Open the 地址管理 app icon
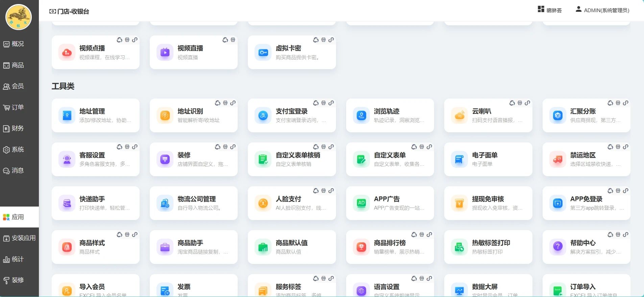This screenshot has width=644, height=297. [x=67, y=115]
